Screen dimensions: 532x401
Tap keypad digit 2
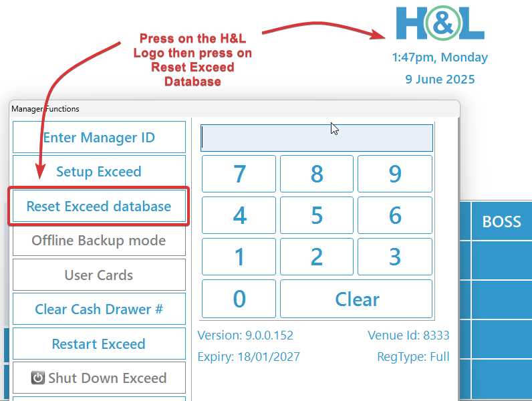tap(317, 257)
